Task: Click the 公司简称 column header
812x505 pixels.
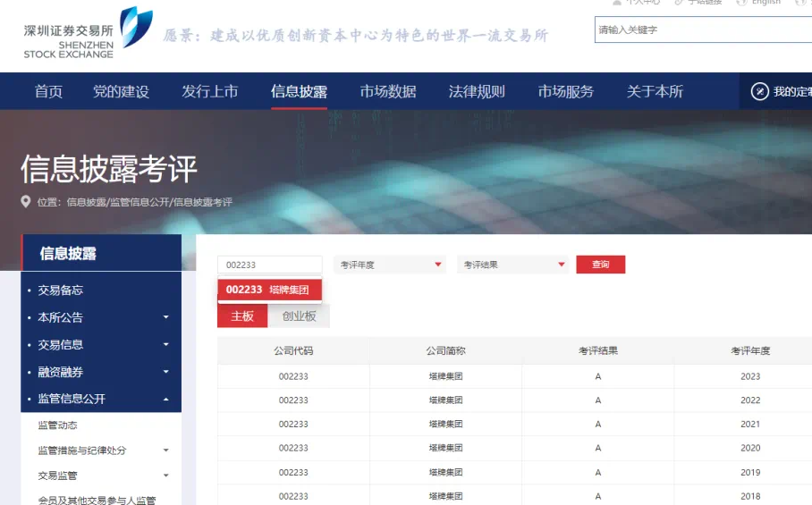Action: 446,350
